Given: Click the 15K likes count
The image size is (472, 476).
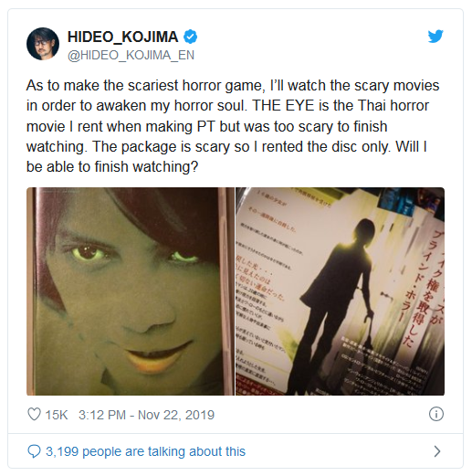Looking at the screenshot, I should point(57,415).
